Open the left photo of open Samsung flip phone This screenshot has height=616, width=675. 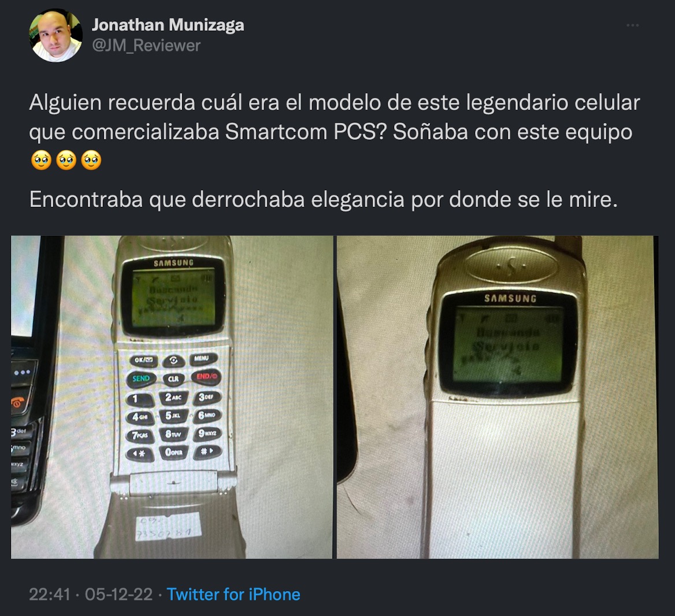[x=172, y=397]
